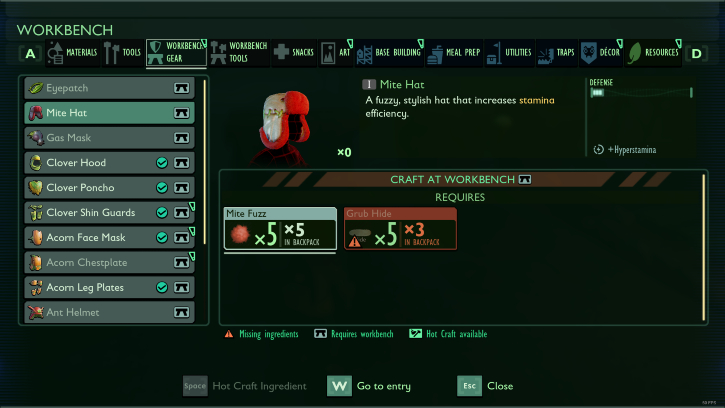Screen dimensions: 725x408
Task: Select the Resources leaf icon
Action: tap(634, 53)
